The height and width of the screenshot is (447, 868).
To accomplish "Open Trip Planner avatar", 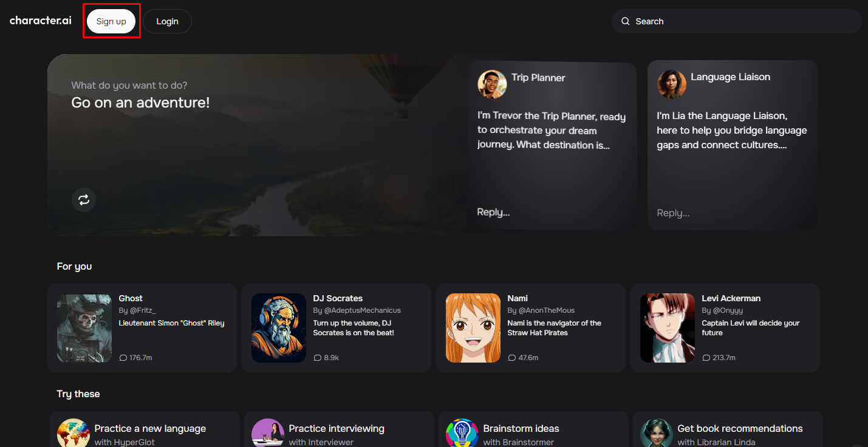I will point(492,84).
